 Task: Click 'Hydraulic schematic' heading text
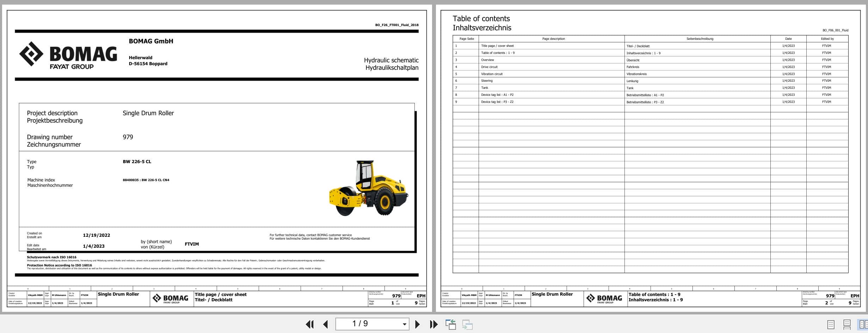point(391,60)
